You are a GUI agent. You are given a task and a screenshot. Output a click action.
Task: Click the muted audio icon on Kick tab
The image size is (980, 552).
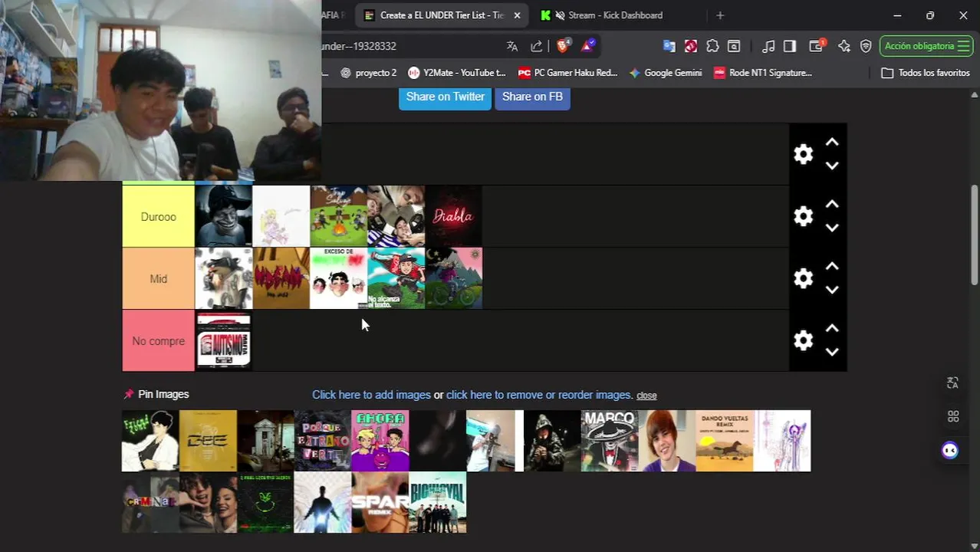pos(561,15)
